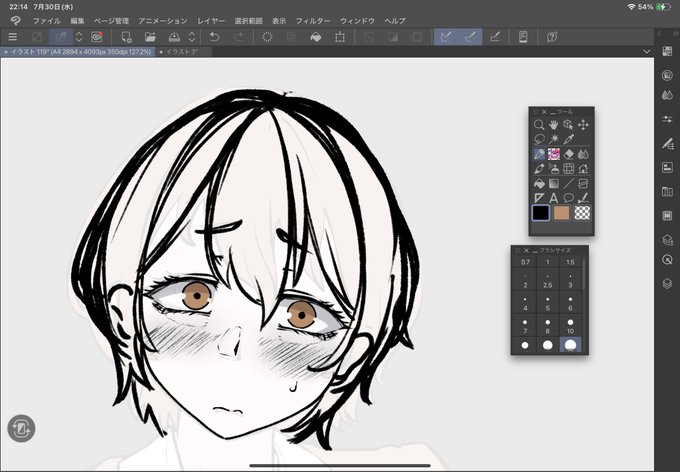Pick tan sub color swatch
The height and width of the screenshot is (472, 680).
click(x=562, y=213)
